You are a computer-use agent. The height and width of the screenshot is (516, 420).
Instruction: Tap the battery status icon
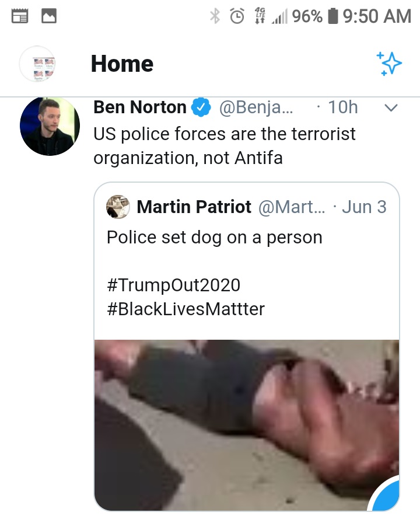[333, 16]
